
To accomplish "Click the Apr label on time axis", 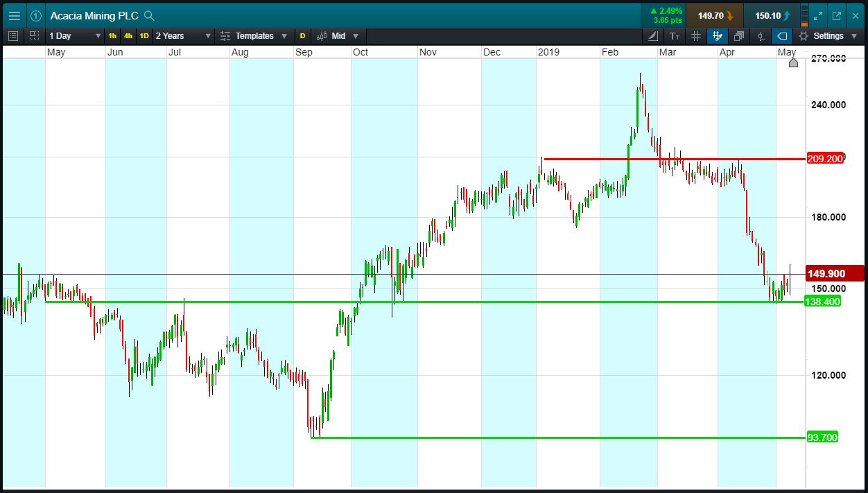I will 727,53.
